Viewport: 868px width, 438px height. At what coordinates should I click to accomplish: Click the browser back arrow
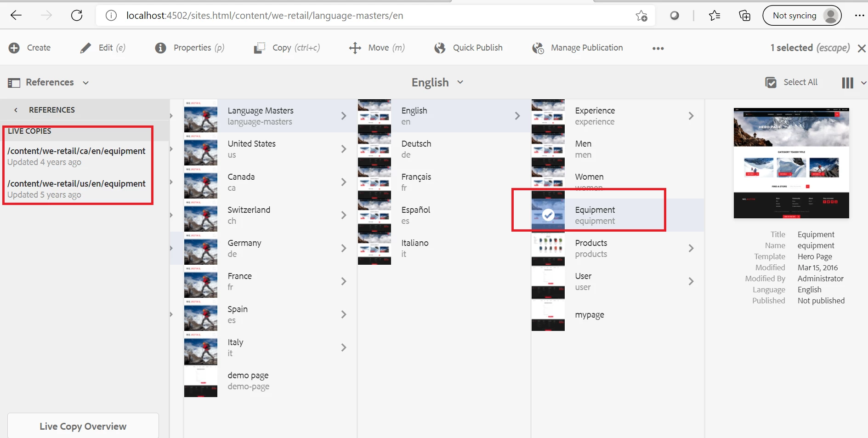point(16,15)
